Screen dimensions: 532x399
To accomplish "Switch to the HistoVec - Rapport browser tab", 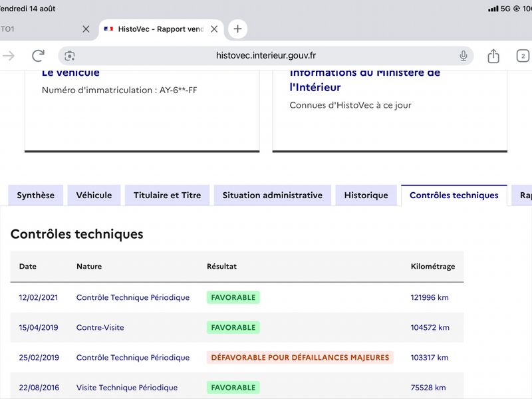I will click(x=161, y=29).
